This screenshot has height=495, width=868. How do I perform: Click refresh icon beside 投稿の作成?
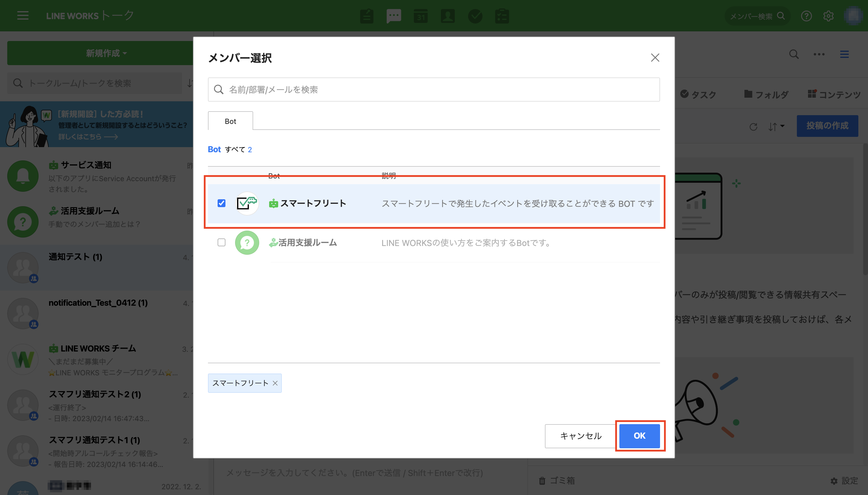click(x=753, y=127)
